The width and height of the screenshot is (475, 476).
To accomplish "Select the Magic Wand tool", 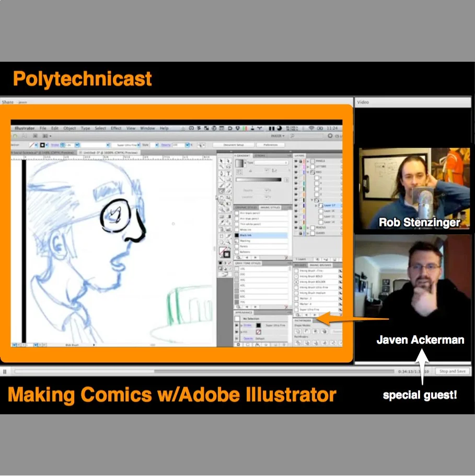I will click(221, 167).
